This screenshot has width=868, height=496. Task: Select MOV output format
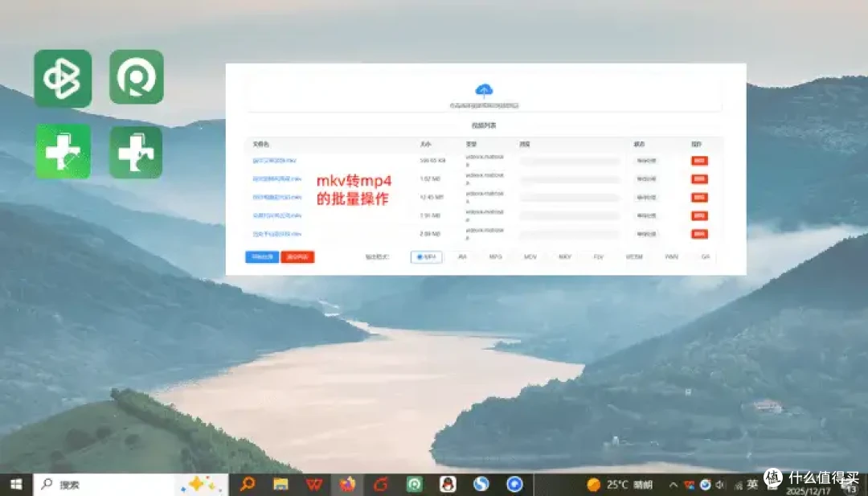click(x=530, y=257)
